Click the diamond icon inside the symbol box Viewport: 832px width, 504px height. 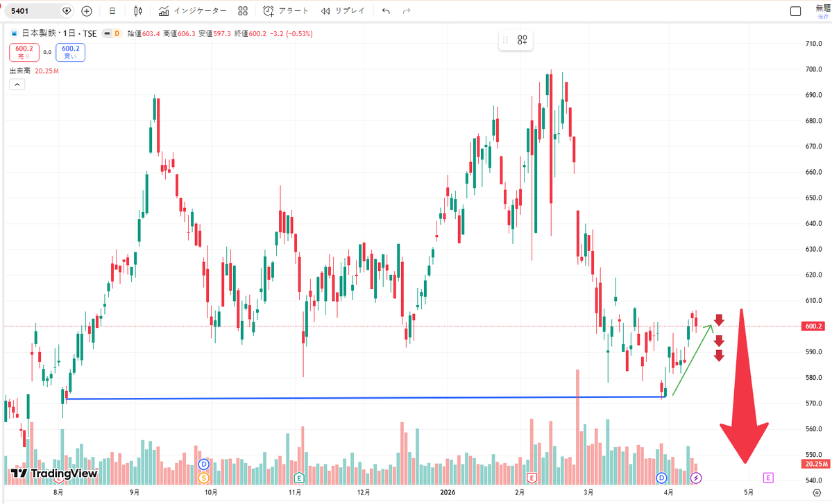[x=67, y=10]
